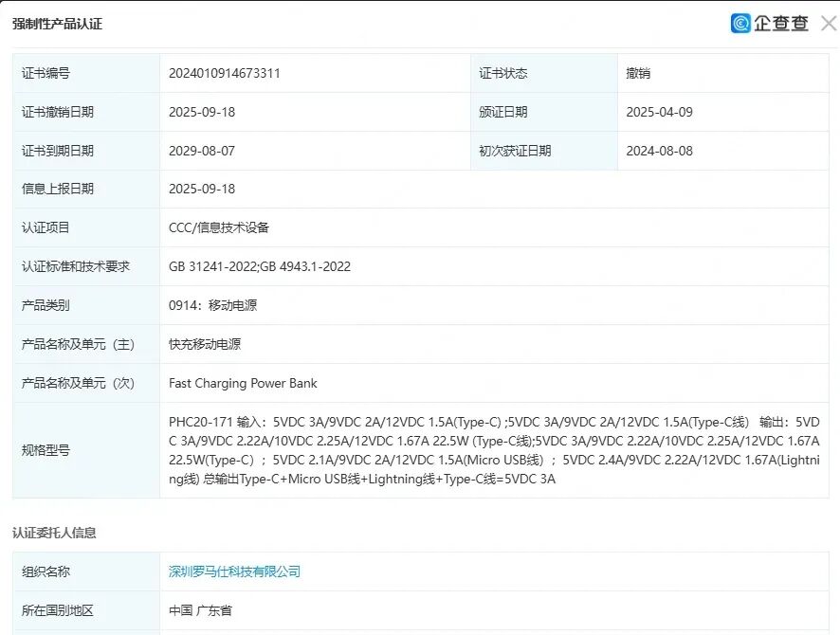
Task: Select the standards GB 31241-2022;GB 4943.1-2022
Action: (x=260, y=266)
